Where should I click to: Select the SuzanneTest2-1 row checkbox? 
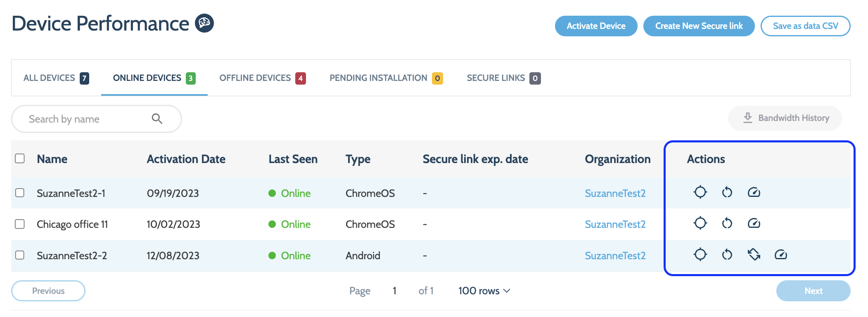click(x=20, y=193)
